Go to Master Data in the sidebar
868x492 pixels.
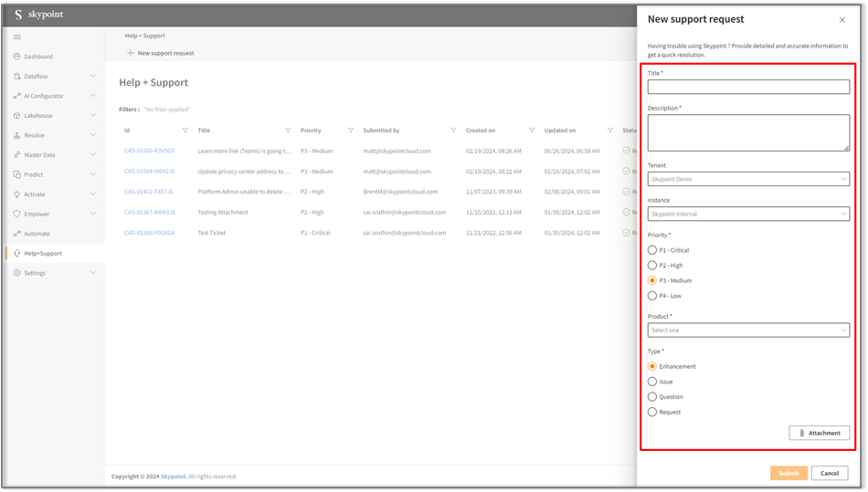click(x=39, y=155)
